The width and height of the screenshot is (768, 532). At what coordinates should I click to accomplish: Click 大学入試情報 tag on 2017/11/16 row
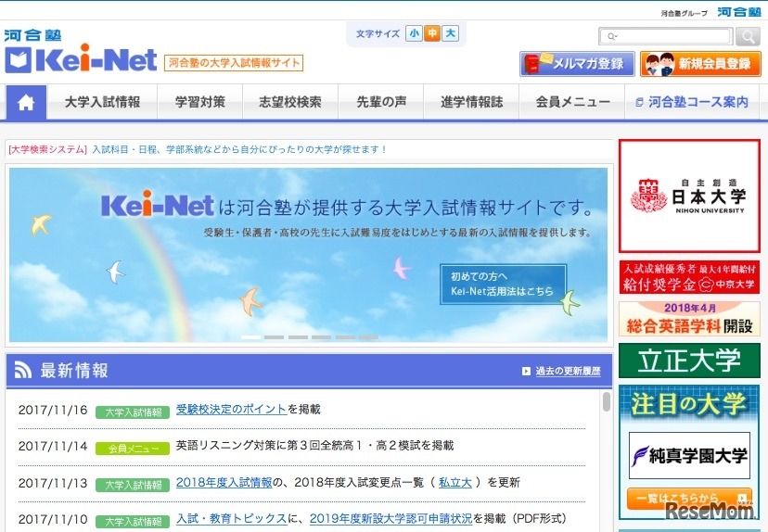click(x=133, y=412)
